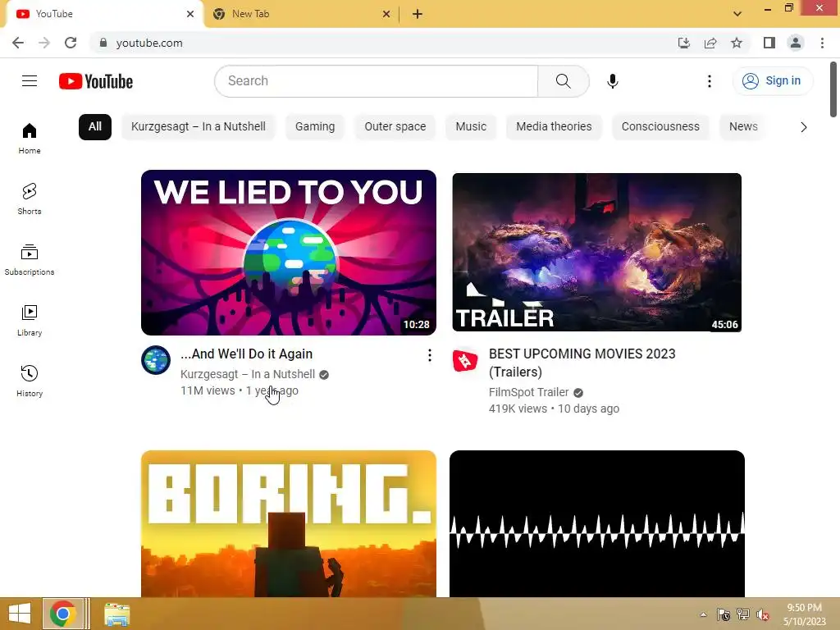Open FilmSpot Trailer channel name
This screenshot has height=630, width=840.
[x=528, y=392]
